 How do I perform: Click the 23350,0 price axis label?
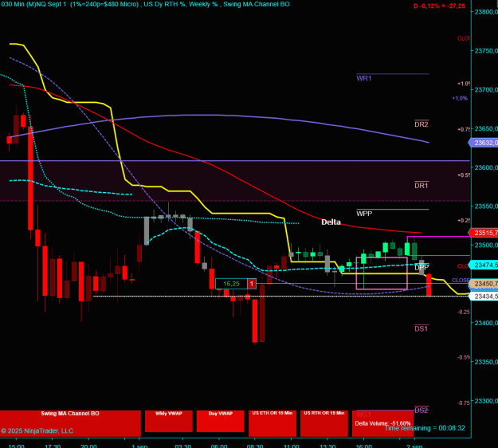tap(486, 362)
